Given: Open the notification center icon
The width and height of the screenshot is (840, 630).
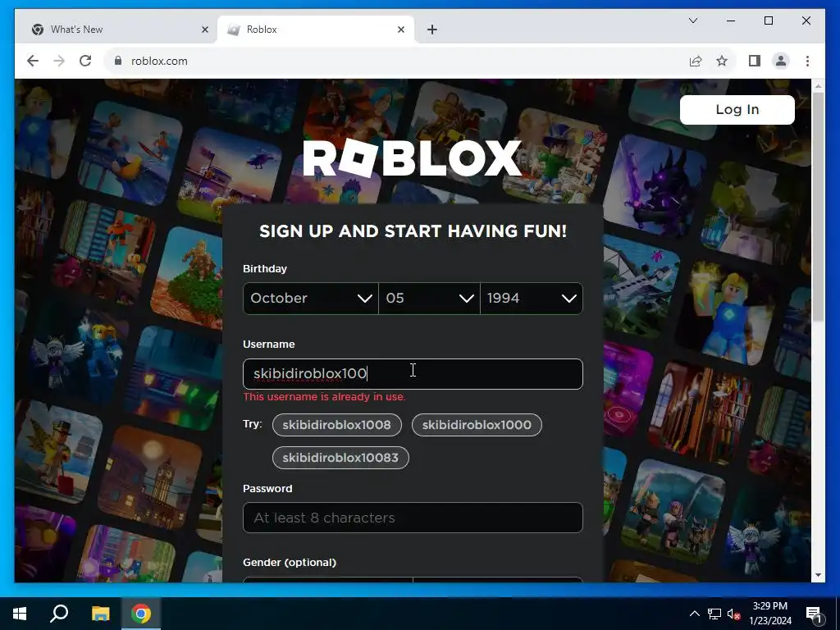Looking at the screenshot, I should click(815, 614).
